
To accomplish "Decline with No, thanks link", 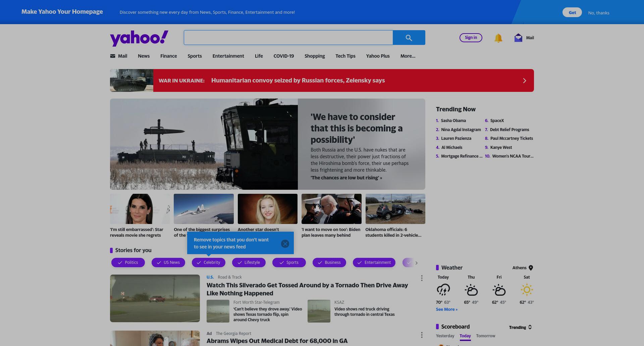I will [599, 13].
